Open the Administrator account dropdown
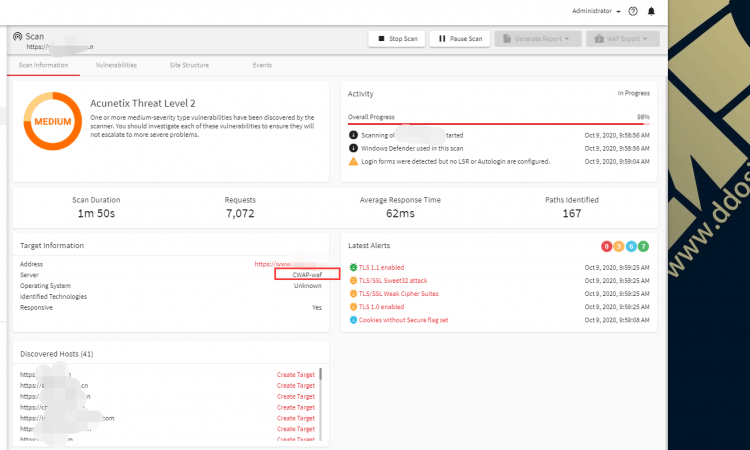This screenshot has width=750, height=450. [596, 11]
